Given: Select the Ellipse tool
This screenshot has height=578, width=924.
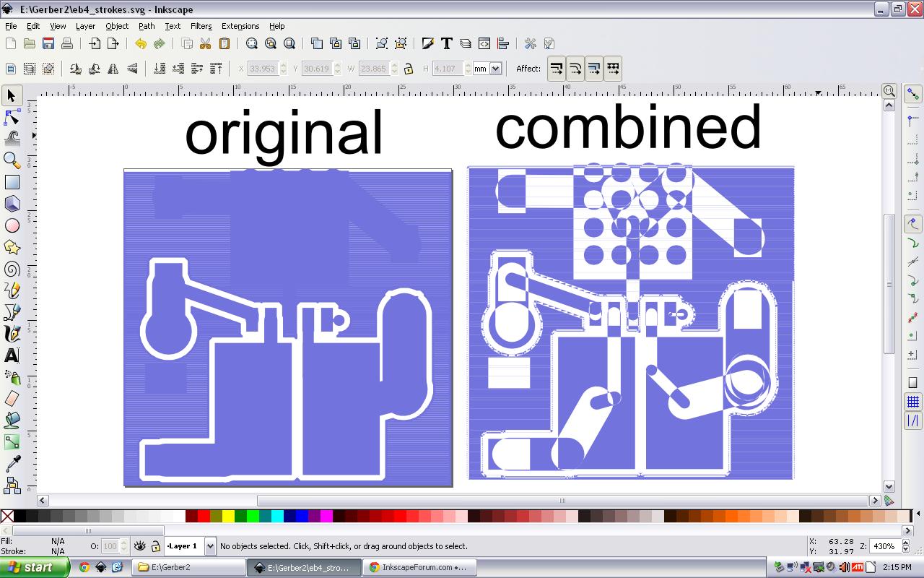Looking at the screenshot, I should tap(12, 225).
